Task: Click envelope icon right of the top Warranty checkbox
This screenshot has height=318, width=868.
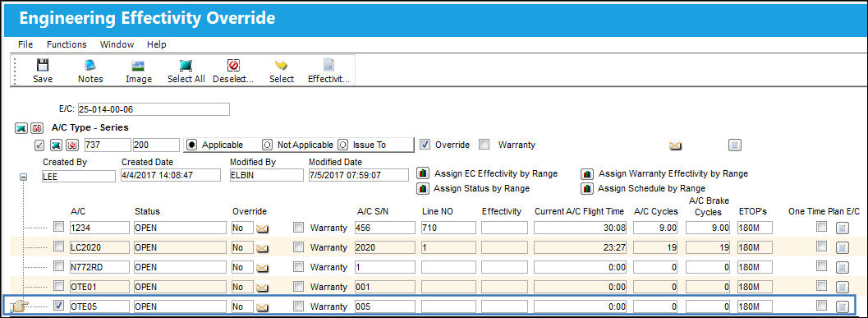Action: (675, 145)
